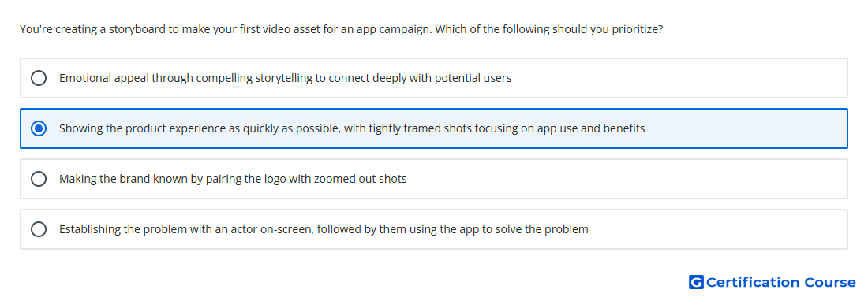Click the 'Showing the product experience' answer text
This screenshot has width=868, height=297.
pos(352,128)
